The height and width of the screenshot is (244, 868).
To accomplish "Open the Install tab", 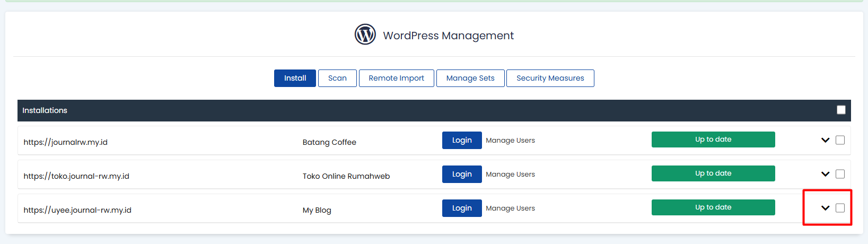I will pos(295,78).
